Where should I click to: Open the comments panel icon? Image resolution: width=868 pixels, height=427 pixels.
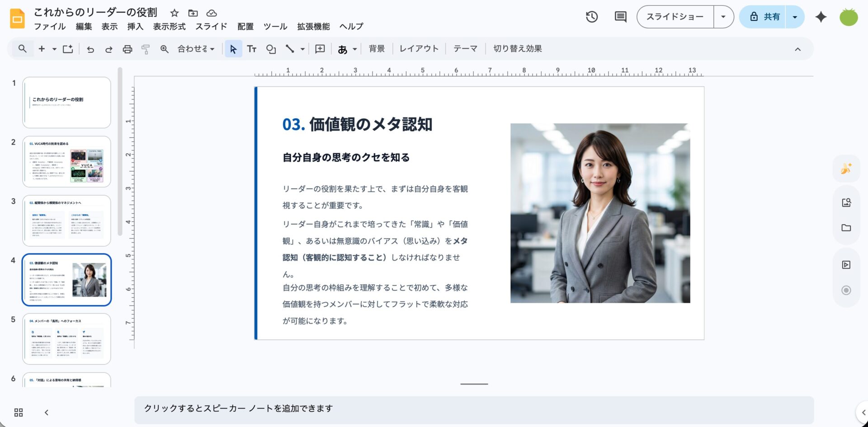pyautogui.click(x=620, y=17)
